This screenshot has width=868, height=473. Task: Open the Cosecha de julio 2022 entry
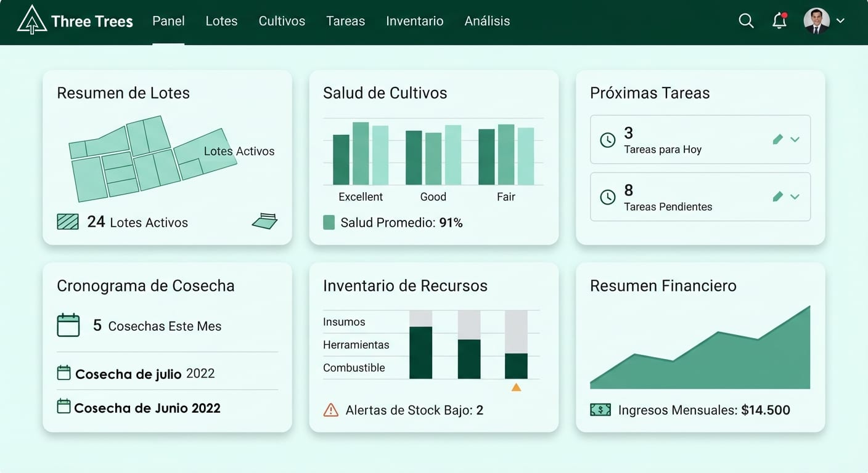[x=145, y=373]
